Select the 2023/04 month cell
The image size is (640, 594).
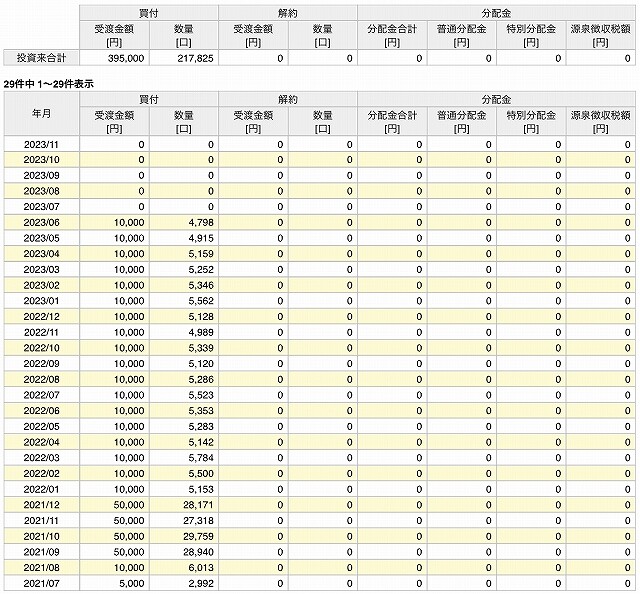(41, 254)
